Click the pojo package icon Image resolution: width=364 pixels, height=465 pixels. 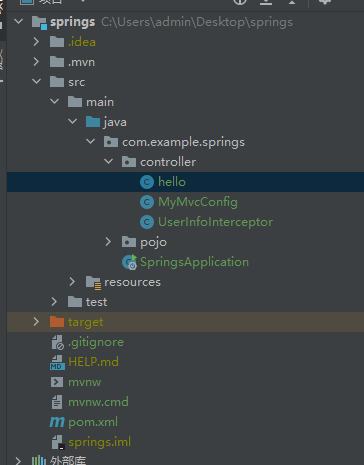pos(129,242)
